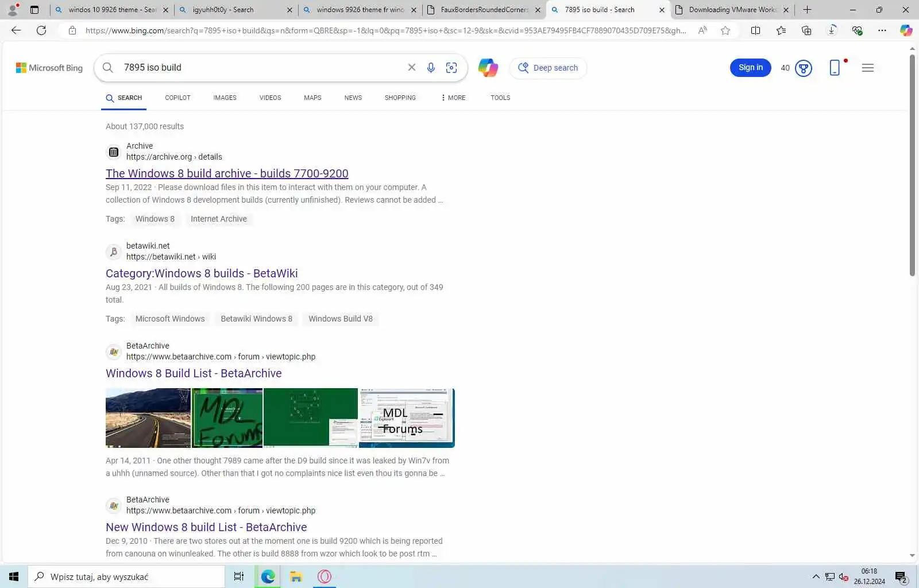Open the road landscape thumbnail image
The width and height of the screenshot is (919, 588).
(x=148, y=418)
